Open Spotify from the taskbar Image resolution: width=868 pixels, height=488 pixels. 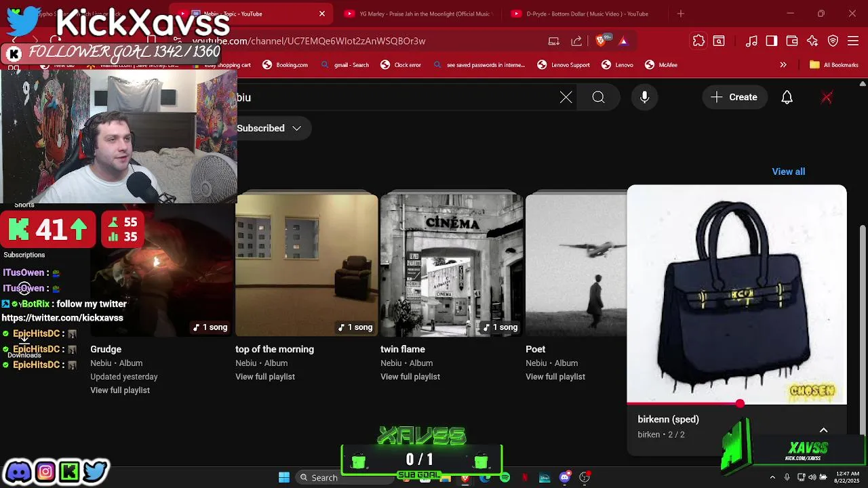[x=505, y=477]
